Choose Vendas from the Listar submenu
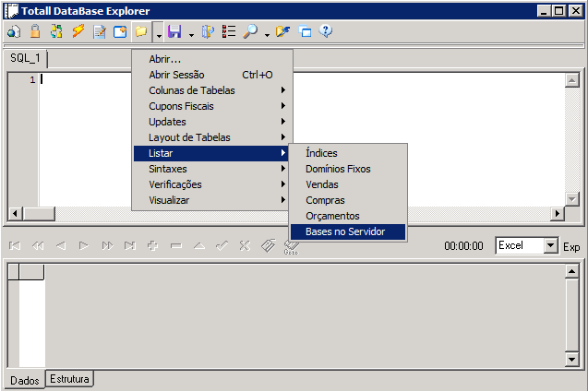588x391 pixels. click(348, 184)
